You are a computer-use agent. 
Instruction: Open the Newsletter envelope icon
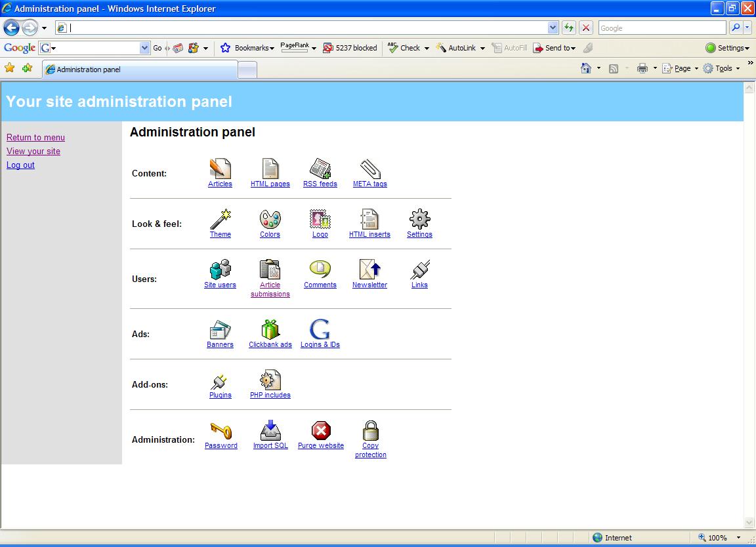tap(370, 270)
